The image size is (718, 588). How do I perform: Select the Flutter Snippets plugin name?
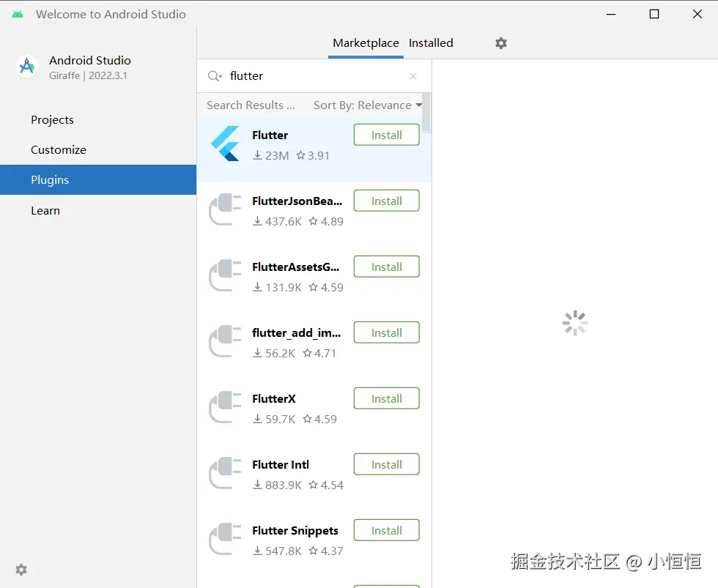click(295, 531)
